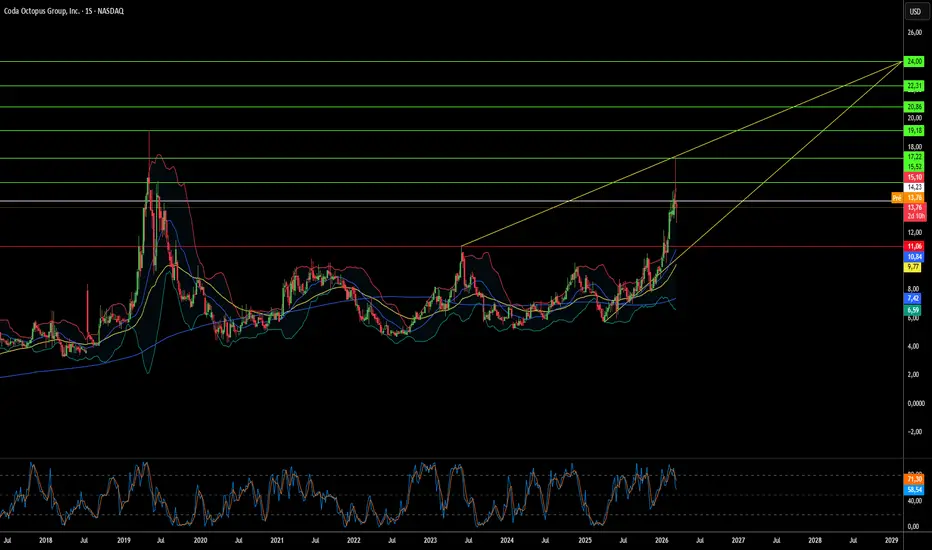The width and height of the screenshot is (932, 550).
Task: Open the USD currency selector
Action: [915, 11]
